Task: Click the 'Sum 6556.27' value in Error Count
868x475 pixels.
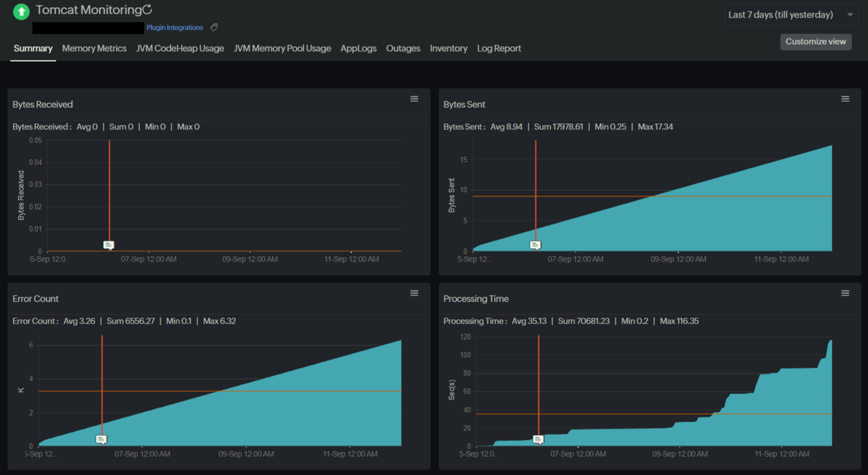Action: [x=131, y=321]
